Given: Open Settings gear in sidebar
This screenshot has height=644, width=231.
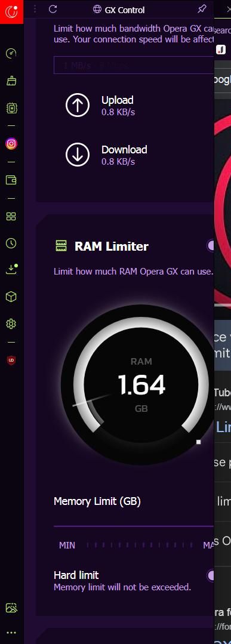Looking at the screenshot, I should click(x=11, y=324).
